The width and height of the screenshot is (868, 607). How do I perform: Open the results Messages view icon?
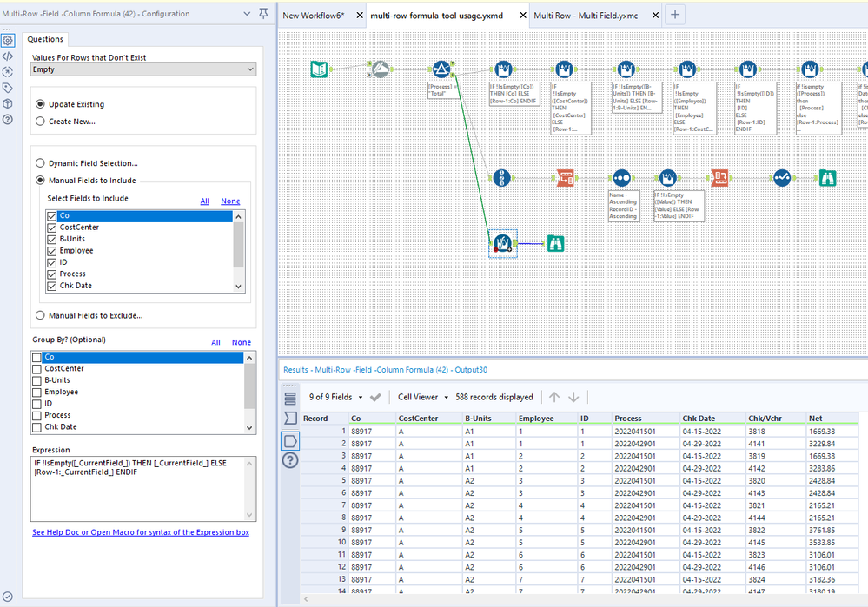[290, 399]
